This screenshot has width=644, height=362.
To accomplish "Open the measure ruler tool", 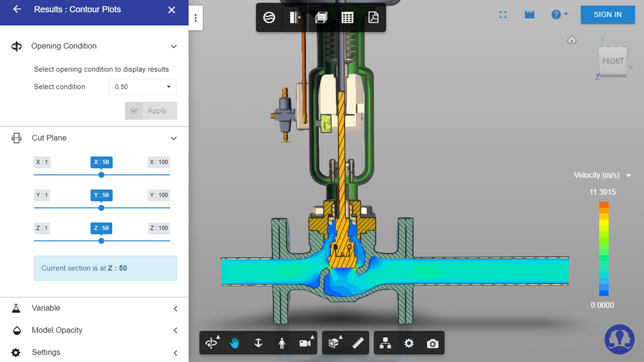I will [x=358, y=343].
